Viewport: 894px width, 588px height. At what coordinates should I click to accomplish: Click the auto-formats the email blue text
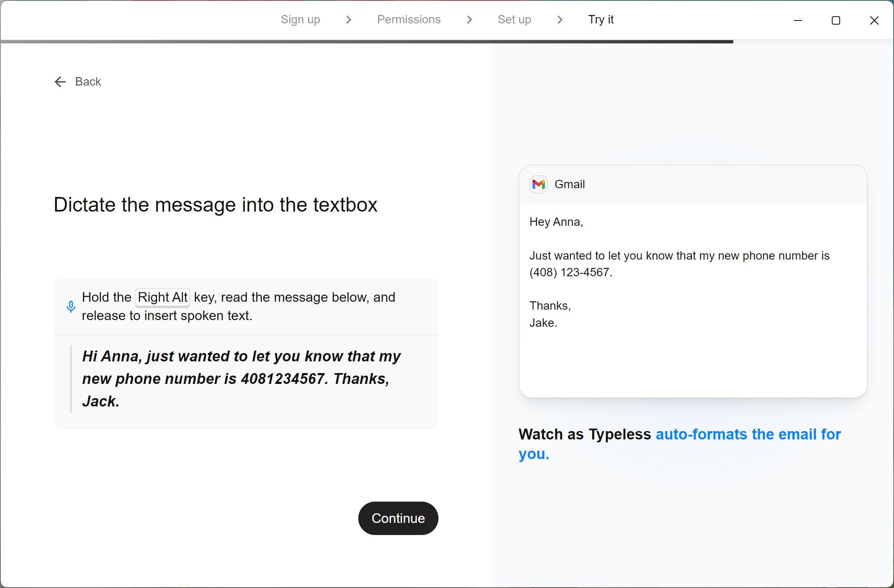pos(748,434)
